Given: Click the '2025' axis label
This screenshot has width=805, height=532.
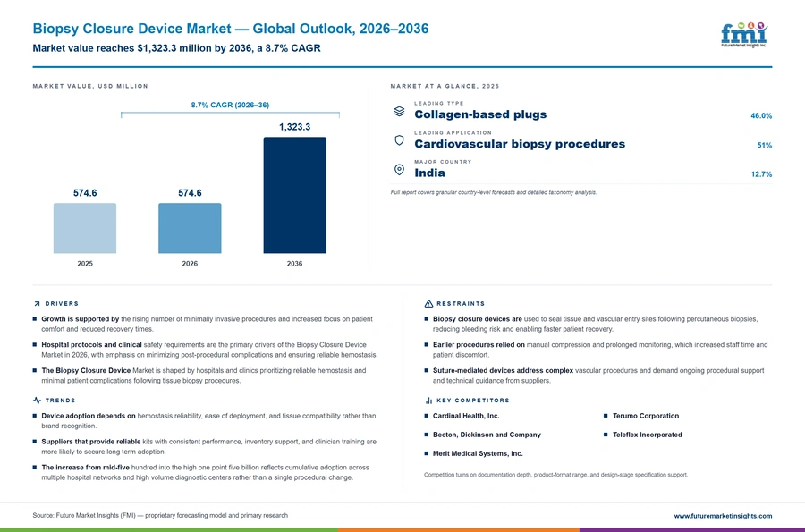Looking at the screenshot, I should (x=85, y=264).
